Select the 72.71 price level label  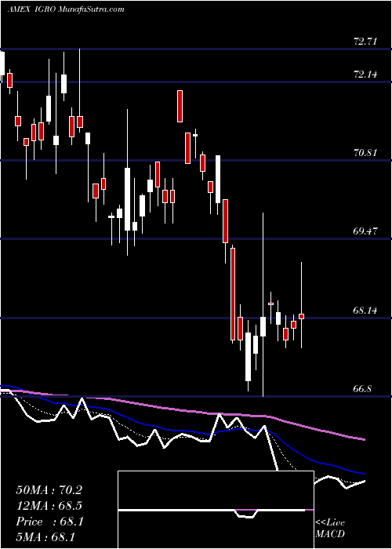[x=365, y=42]
